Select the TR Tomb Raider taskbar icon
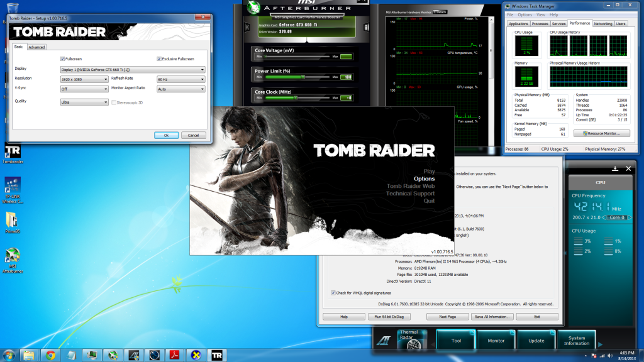 (216, 354)
